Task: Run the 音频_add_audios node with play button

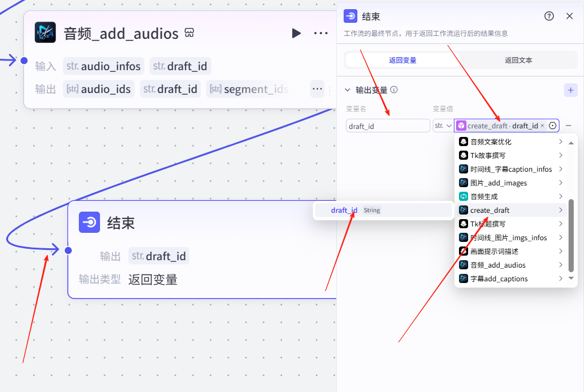Action: [x=296, y=33]
